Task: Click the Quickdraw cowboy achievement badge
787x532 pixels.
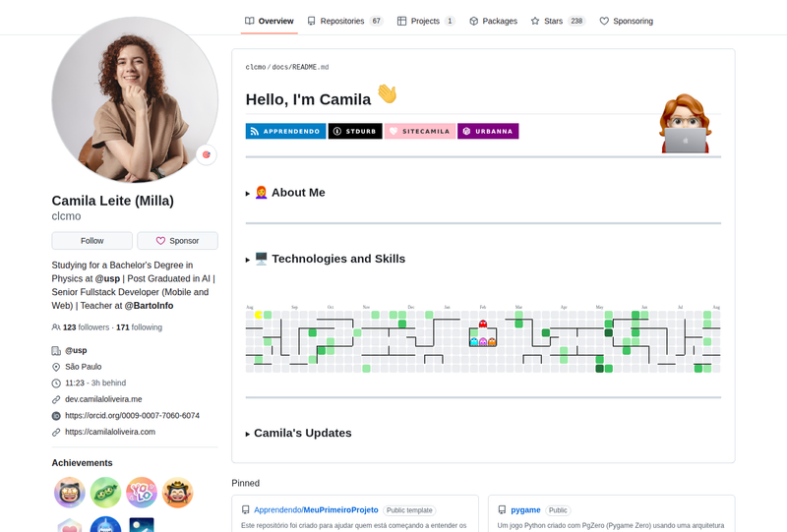Action: point(178,493)
